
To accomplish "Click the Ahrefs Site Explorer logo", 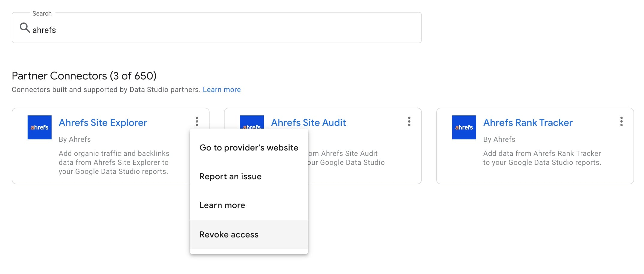I will (x=40, y=127).
